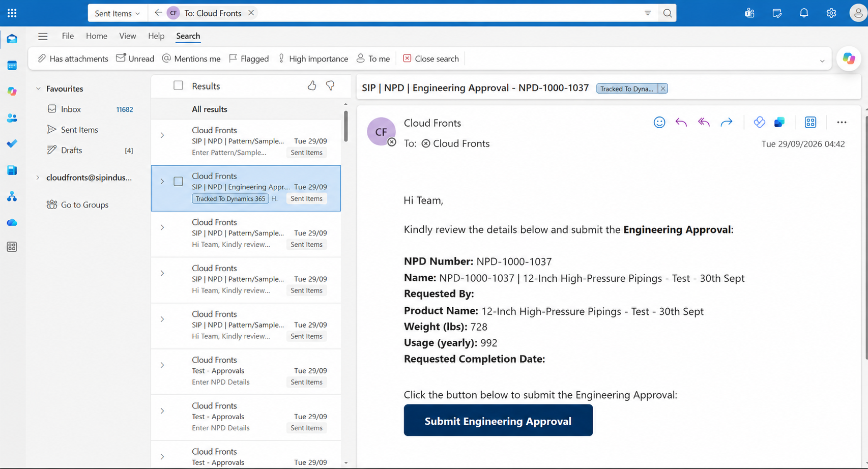Expand the ribbon options chevron
This screenshot has width=868, height=469.
(822, 61)
